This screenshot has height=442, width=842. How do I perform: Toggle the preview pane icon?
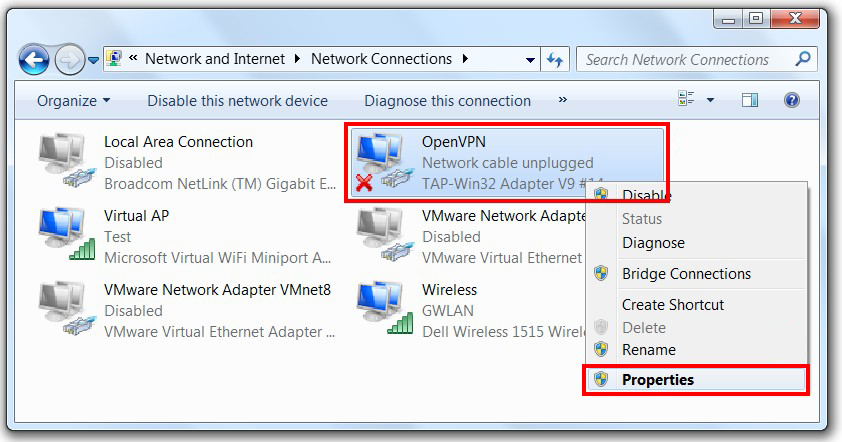point(750,100)
